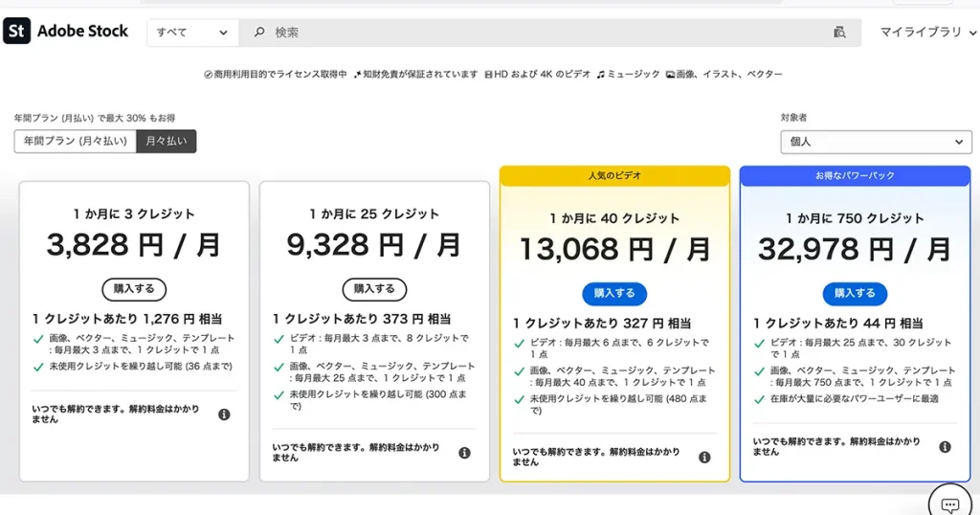Image resolution: width=980 pixels, height=515 pixels.
Task: Click the magnifying glass search icon
Action: (x=259, y=32)
